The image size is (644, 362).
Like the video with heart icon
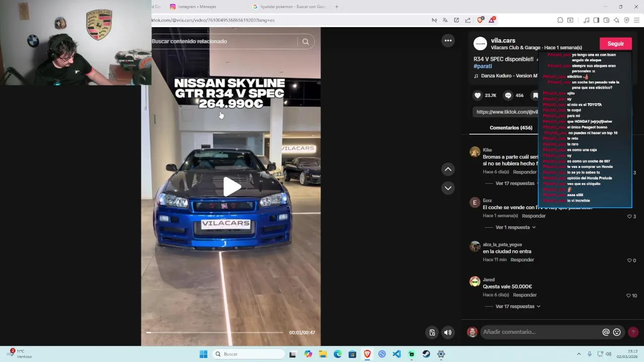coord(477,95)
